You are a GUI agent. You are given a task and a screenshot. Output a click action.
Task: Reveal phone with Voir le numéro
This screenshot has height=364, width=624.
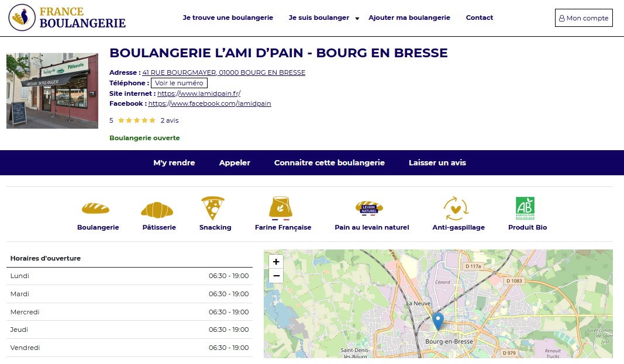point(179,83)
